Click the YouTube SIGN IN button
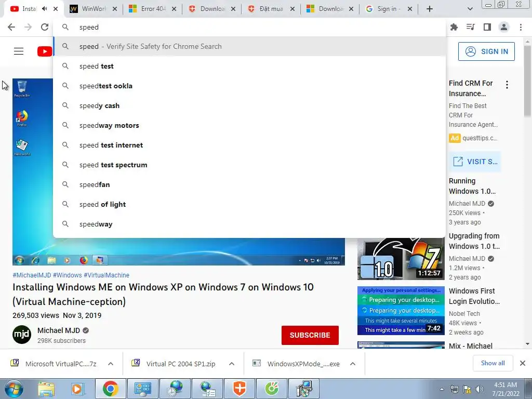This screenshot has height=399, width=532. pyautogui.click(x=486, y=51)
